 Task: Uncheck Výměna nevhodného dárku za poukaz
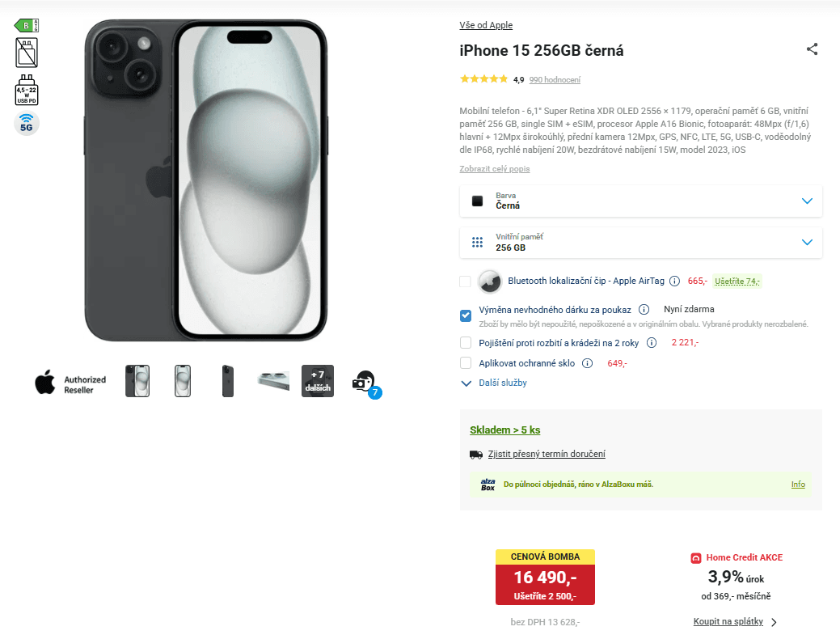point(465,315)
